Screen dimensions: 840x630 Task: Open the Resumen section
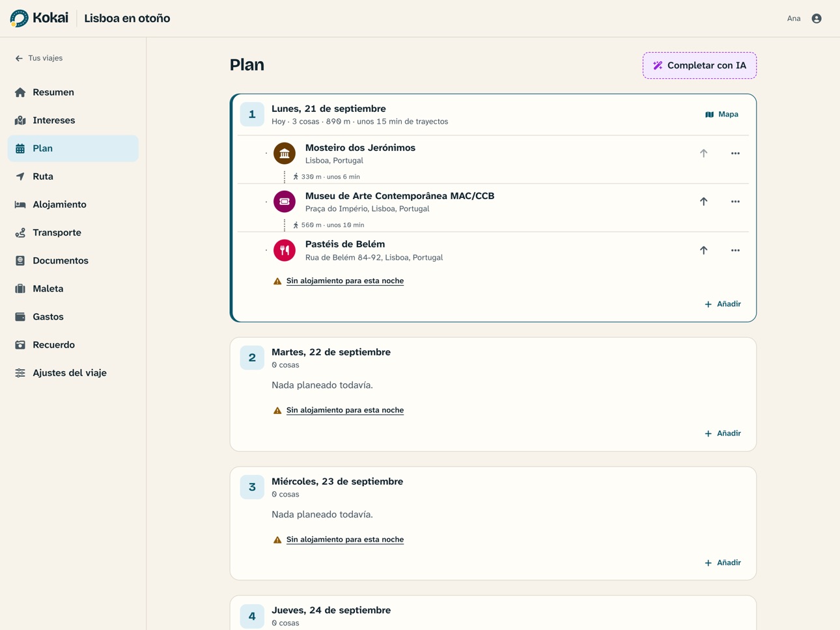(x=73, y=92)
